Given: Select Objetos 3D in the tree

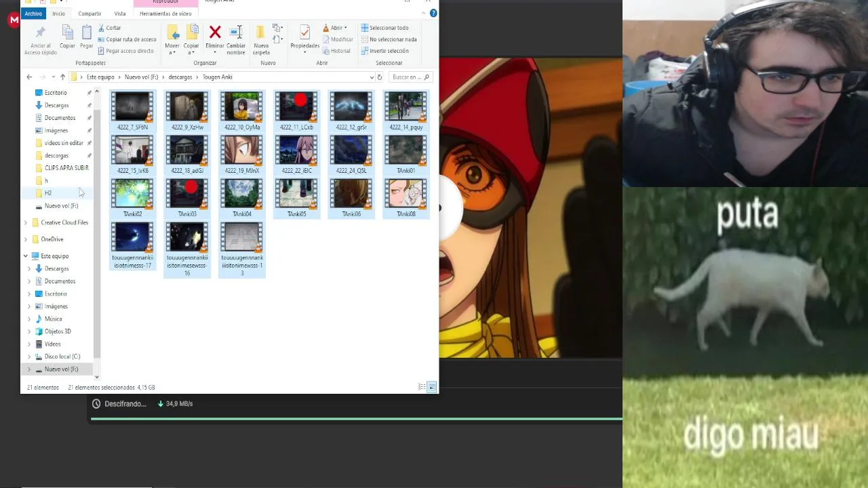Looking at the screenshot, I should [x=58, y=331].
